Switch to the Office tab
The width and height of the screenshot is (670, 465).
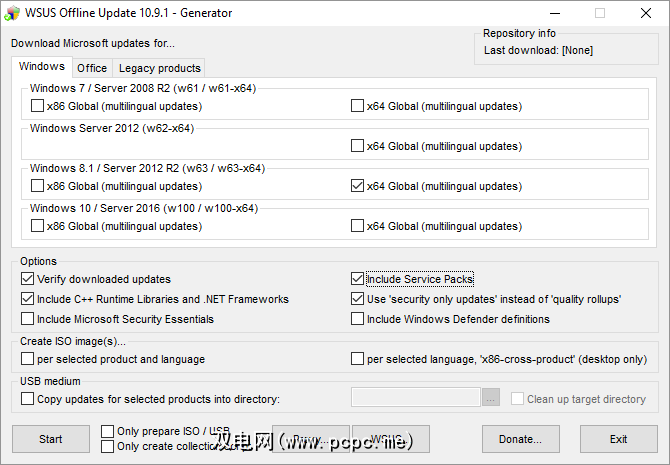[x=92, y=68]
